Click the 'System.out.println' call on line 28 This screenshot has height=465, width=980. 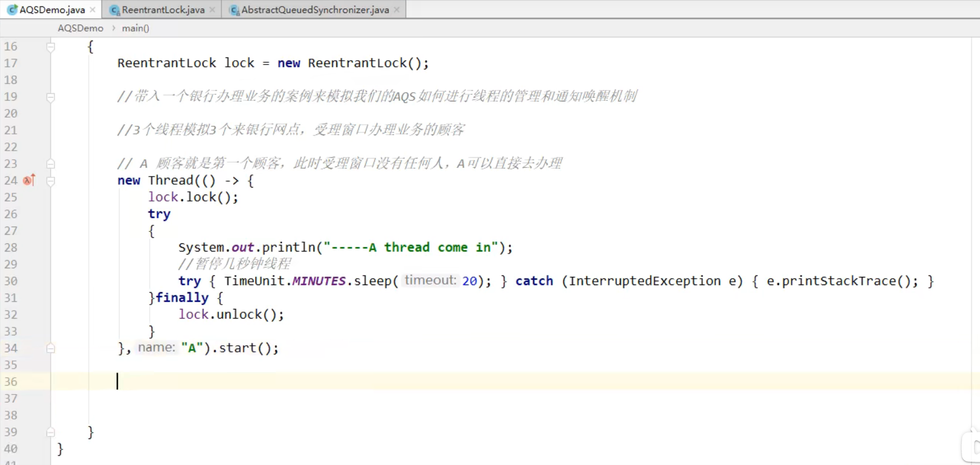coord(247,248)
